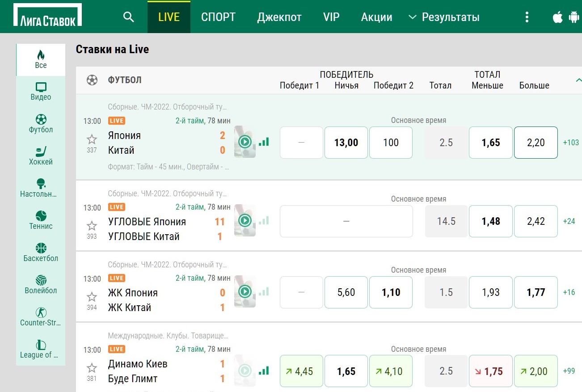Click the 14.5 corners total value

pyautogui.click(x=446, y=221)
